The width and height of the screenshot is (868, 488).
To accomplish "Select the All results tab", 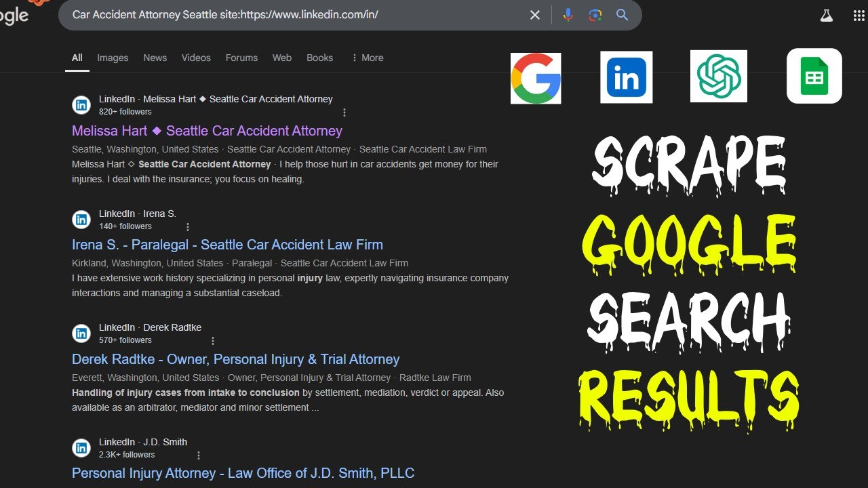I will [77, 58].
